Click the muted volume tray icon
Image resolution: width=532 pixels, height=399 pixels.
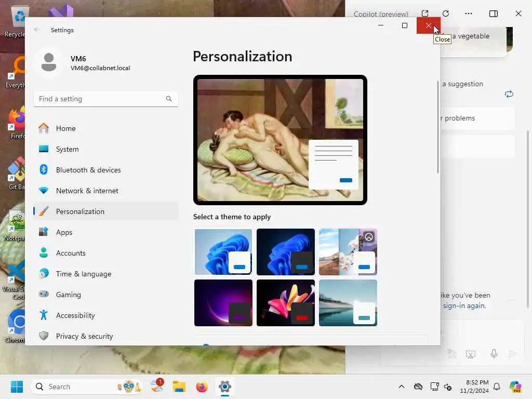(x=448, y=387)
